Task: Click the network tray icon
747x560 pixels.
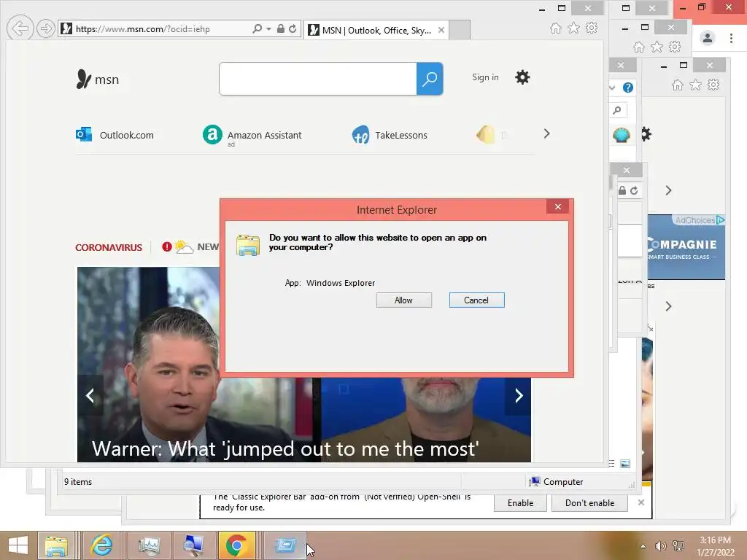Action: coord(678,546)
